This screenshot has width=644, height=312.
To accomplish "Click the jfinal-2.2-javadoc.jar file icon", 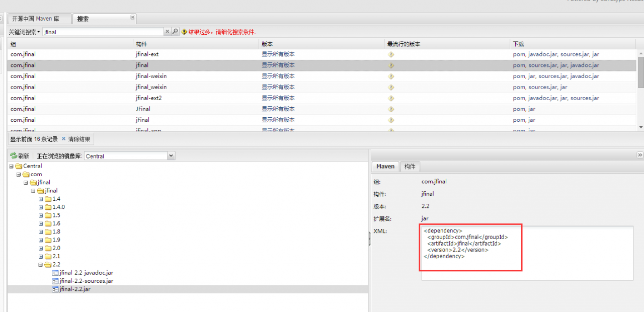I will (55, 273).
